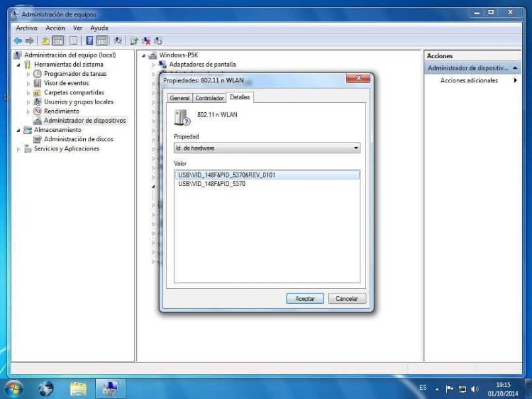Expand Visor de eventos node

28,83
